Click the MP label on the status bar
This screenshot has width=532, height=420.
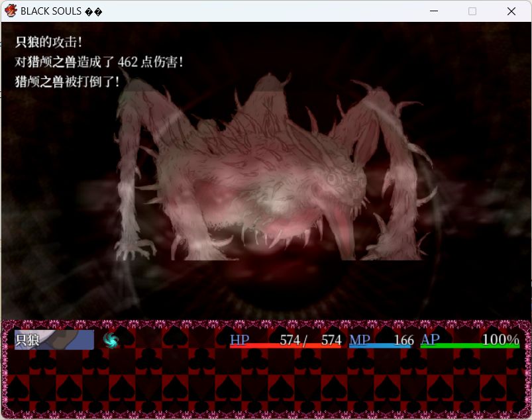click(x=358, y=339)
